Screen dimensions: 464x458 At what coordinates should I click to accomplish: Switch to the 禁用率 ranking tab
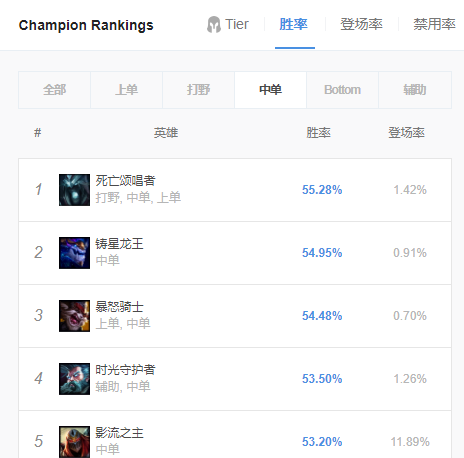point(434,25)
